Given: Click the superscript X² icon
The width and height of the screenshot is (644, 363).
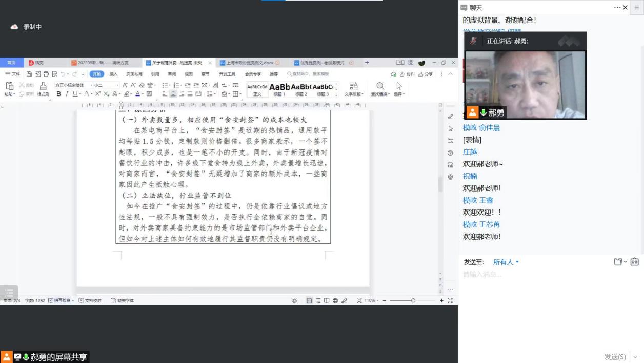Looking at the screenshot, I should click(x=98, y=94).
